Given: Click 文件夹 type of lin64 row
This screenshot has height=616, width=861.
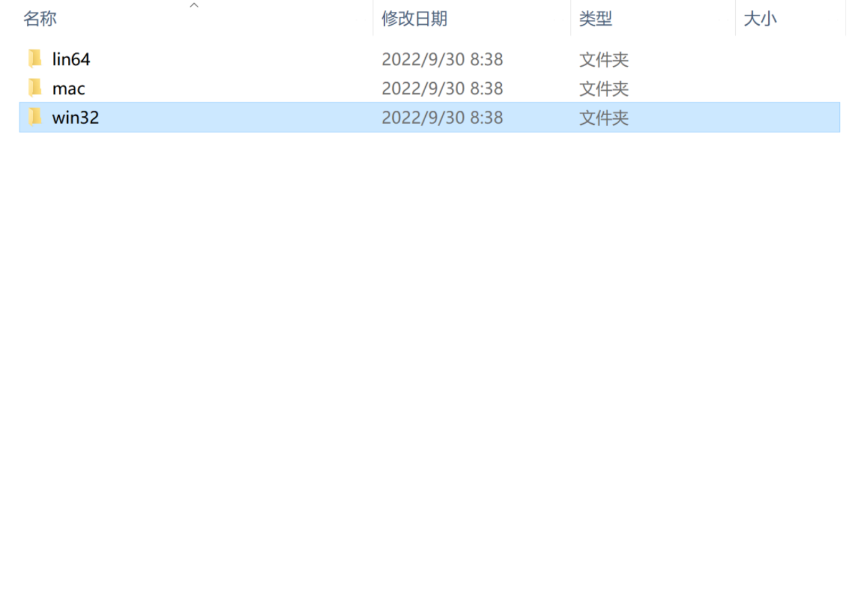Looking at the screenshot, I should coord(604,60).
